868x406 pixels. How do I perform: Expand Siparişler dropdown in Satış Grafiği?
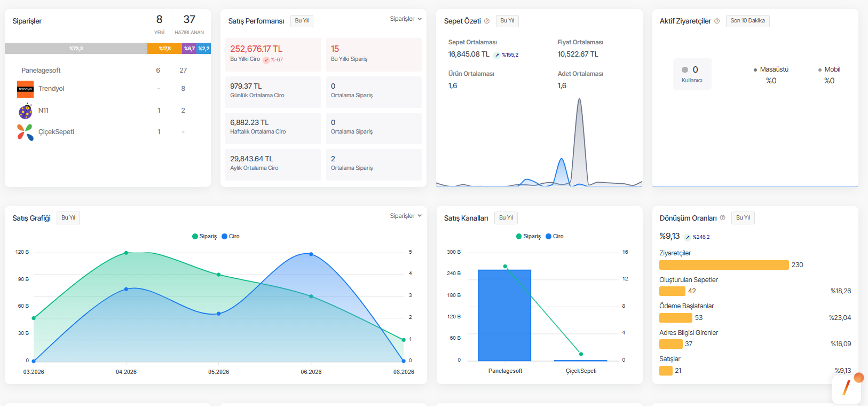click(x=406, y=216)
